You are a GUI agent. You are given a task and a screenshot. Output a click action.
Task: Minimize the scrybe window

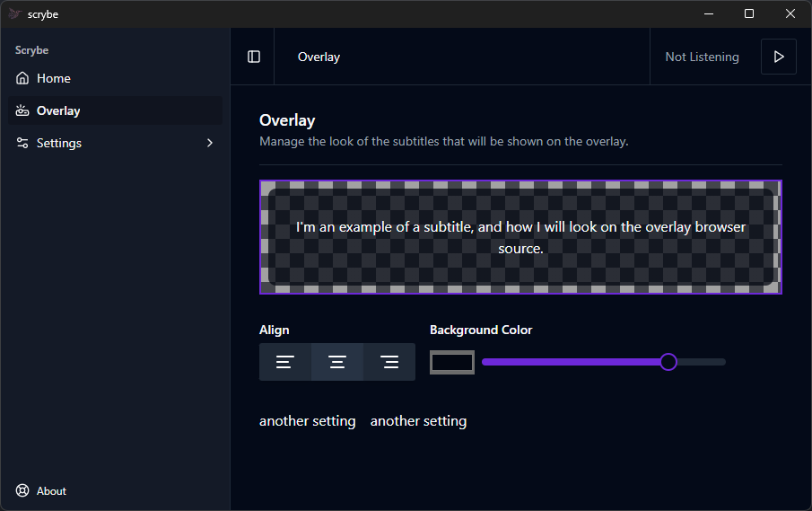click(x=709, y=14)
